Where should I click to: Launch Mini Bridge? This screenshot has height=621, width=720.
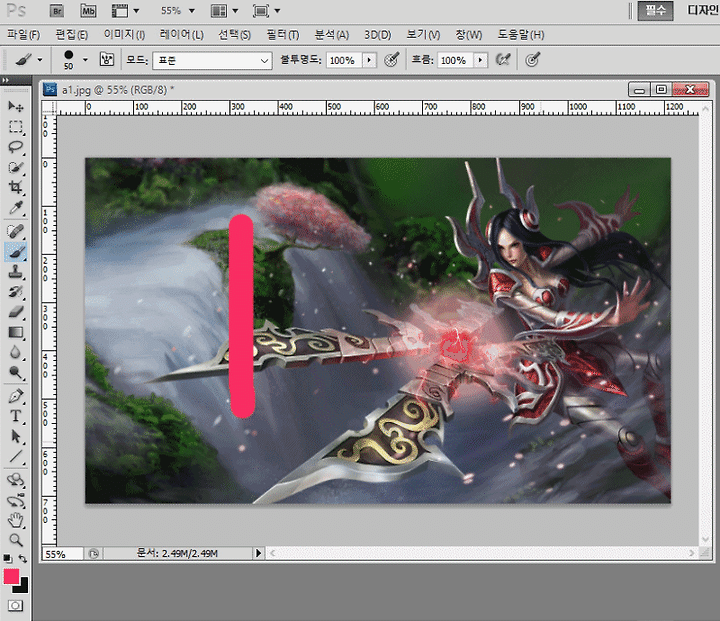[x=88, y=11]
